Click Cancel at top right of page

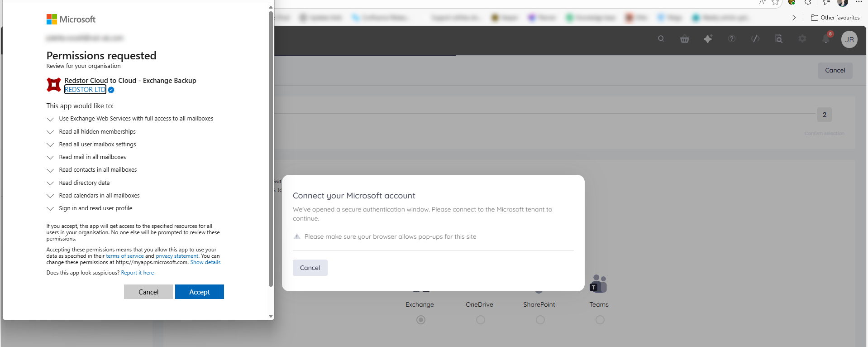[x=835, y=70]
